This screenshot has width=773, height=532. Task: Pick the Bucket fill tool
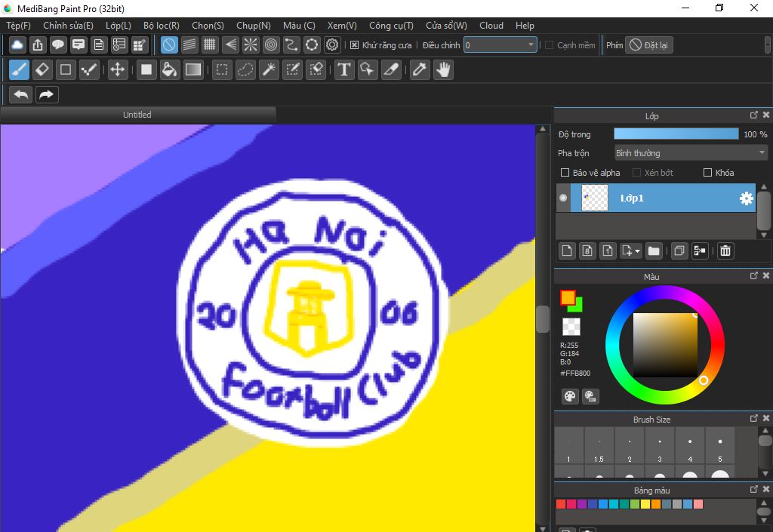169,69
